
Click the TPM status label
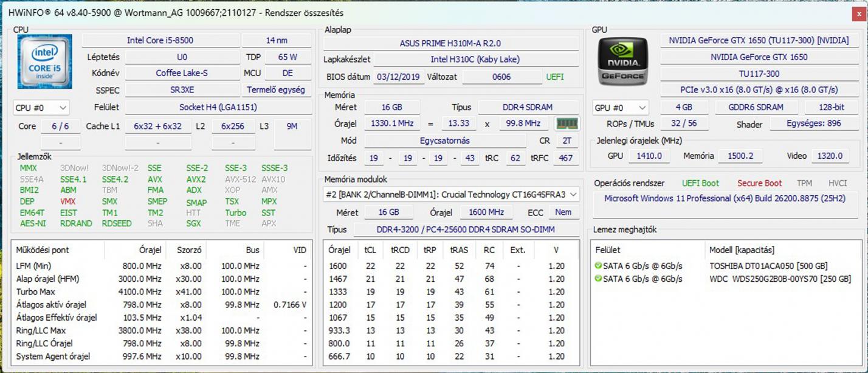804,183
